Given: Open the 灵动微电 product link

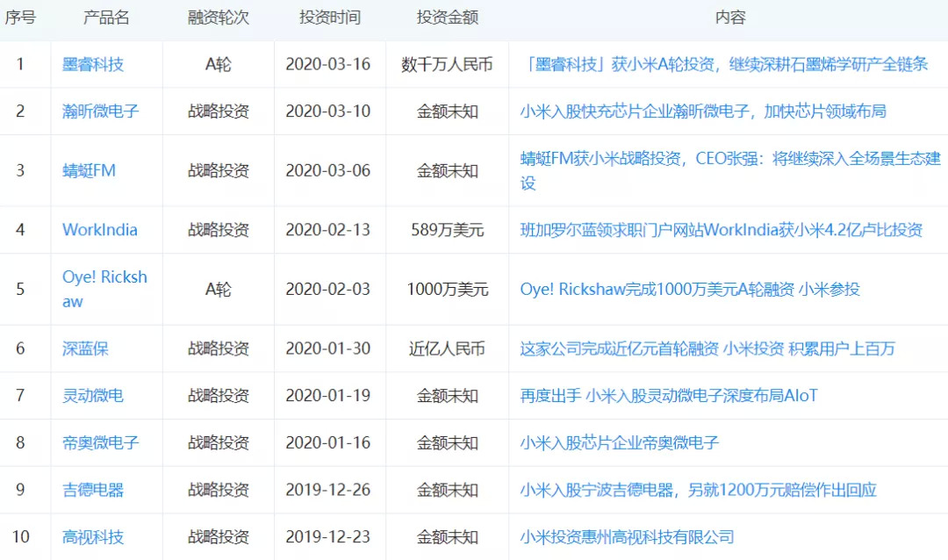Looking at the screenshot, I should point(92,396).
